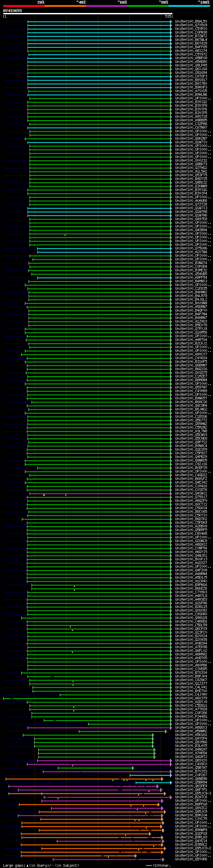Viewport: 213px width, 868px height.
Task: Click the purple ~60% identity legend segment
Action: [107, 6]
